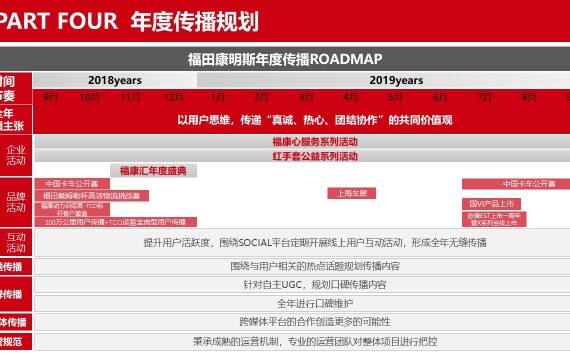This screenshot has height=360, width=570.
Task: Click the two-line block below '国VI产品上市'
Action: [494, 219]
